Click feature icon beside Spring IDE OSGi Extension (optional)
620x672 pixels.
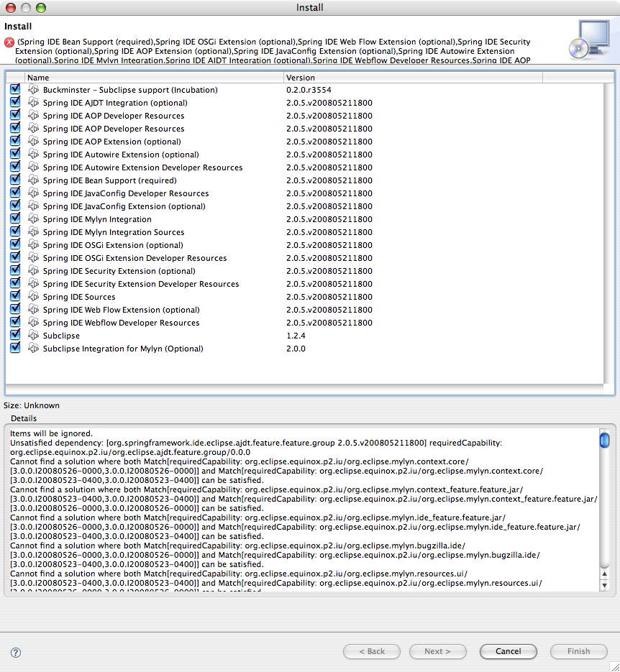click(33, 244)
